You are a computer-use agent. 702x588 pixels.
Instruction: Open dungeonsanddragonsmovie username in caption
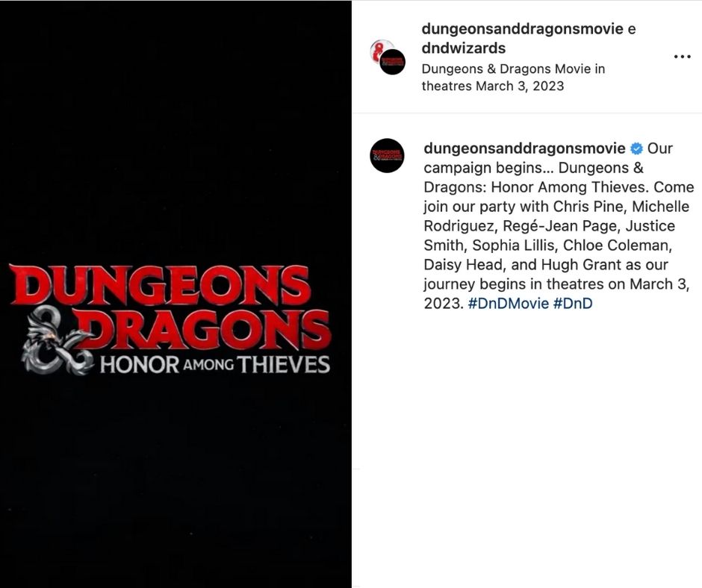(524, 148)
